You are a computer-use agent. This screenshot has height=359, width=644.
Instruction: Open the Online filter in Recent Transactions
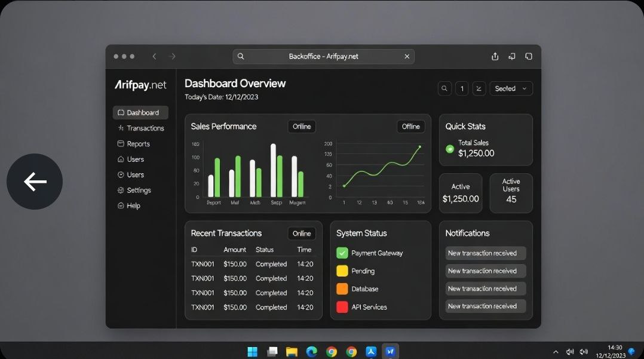tap(302, 233)
